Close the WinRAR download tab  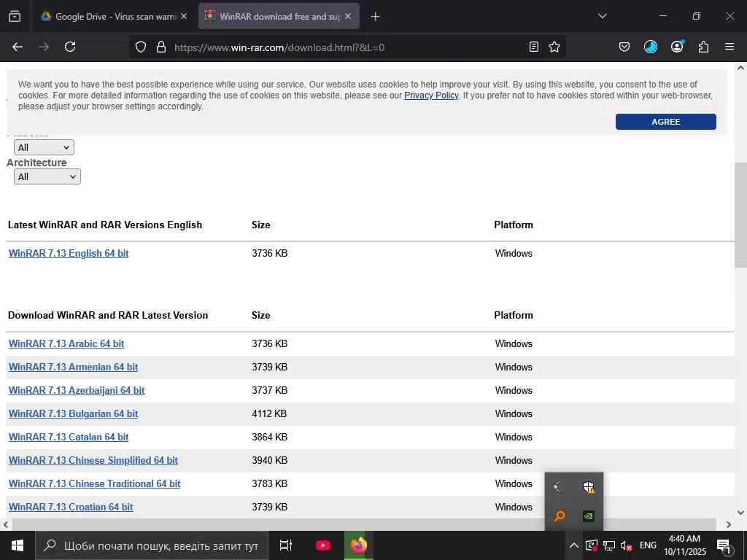coord(348,16)
